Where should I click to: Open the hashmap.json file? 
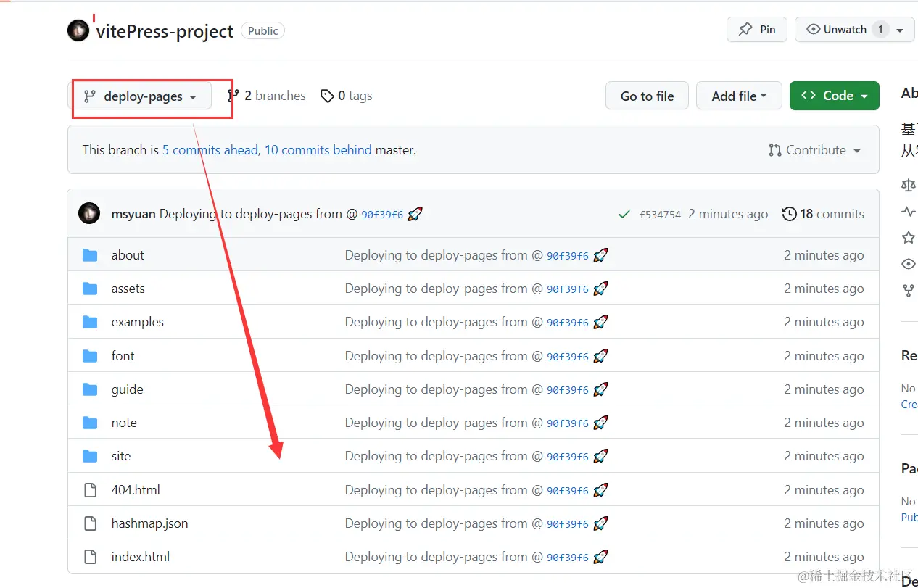point(149,523)
